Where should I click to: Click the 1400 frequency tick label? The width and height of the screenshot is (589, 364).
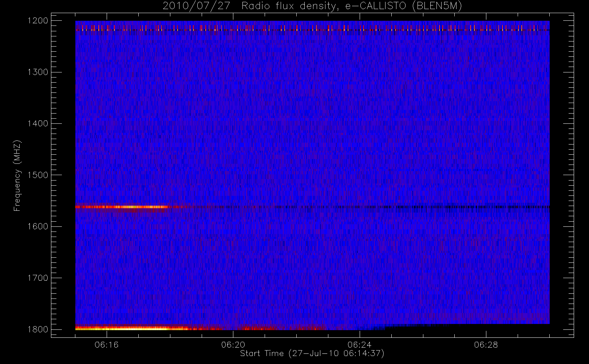pos(38,123)
